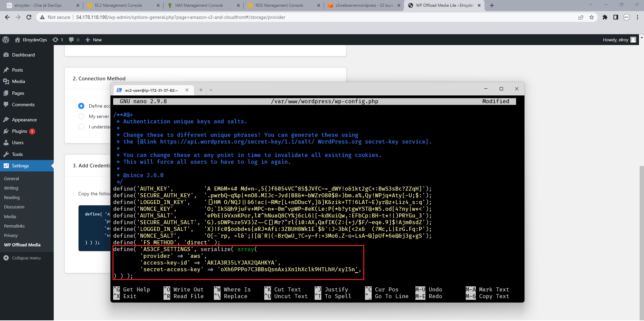Open Writing settings submenu item
The width and height of the screenshot is (644, 321).
11,188
